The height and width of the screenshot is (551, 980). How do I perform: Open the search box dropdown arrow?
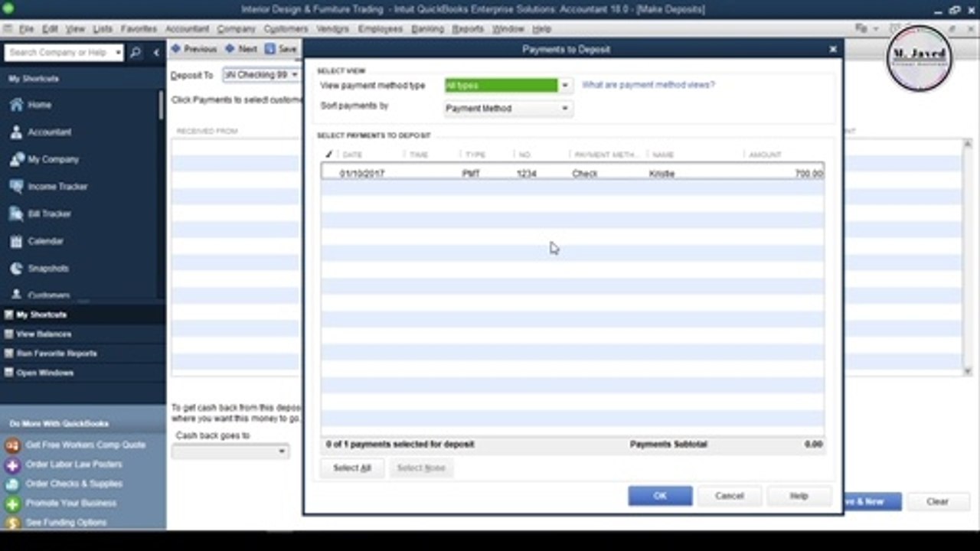(x=118, y=53)
